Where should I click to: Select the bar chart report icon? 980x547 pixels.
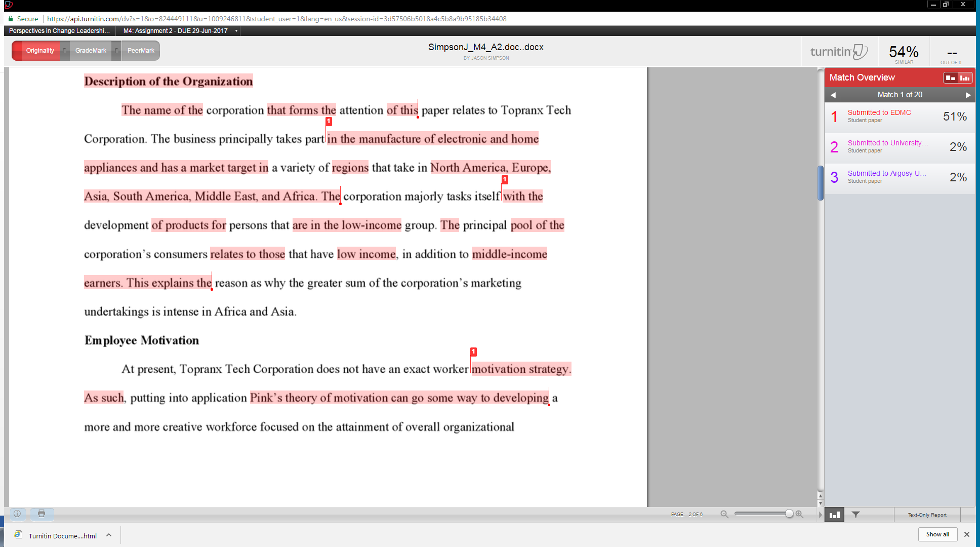pos(834,515)
